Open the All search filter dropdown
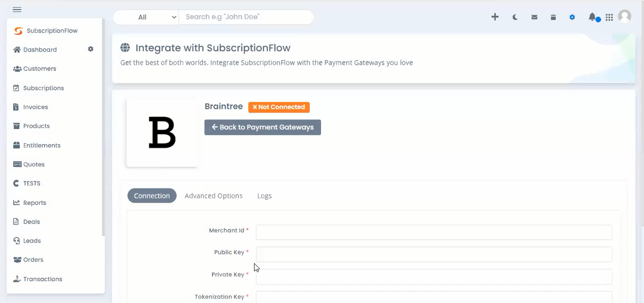 (146, 17)
